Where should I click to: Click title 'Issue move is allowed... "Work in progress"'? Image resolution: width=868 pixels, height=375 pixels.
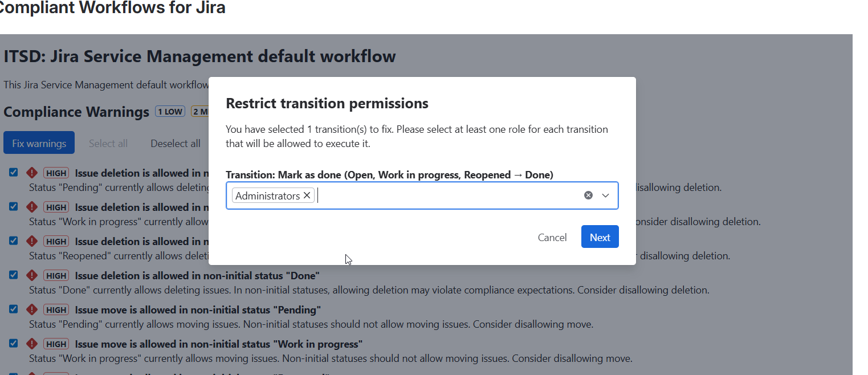[219, 344]
